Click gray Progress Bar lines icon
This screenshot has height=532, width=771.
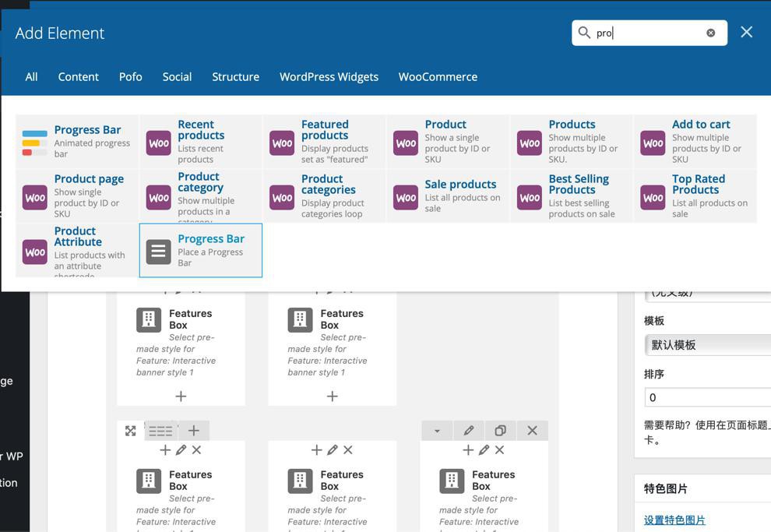click(x=158, y=252)
